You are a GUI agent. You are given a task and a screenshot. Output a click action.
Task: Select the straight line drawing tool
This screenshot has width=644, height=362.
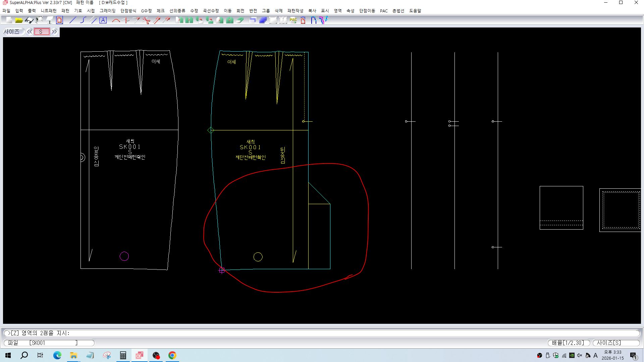tap(73, 20)
